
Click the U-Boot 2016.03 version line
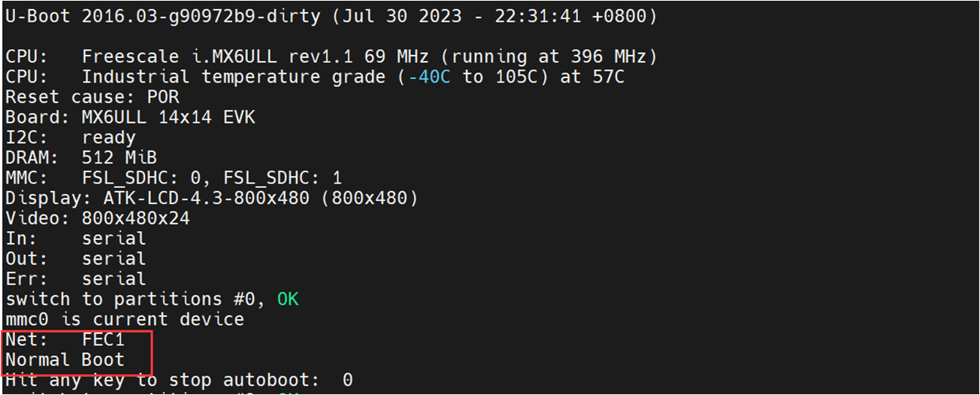pos(331,16)
